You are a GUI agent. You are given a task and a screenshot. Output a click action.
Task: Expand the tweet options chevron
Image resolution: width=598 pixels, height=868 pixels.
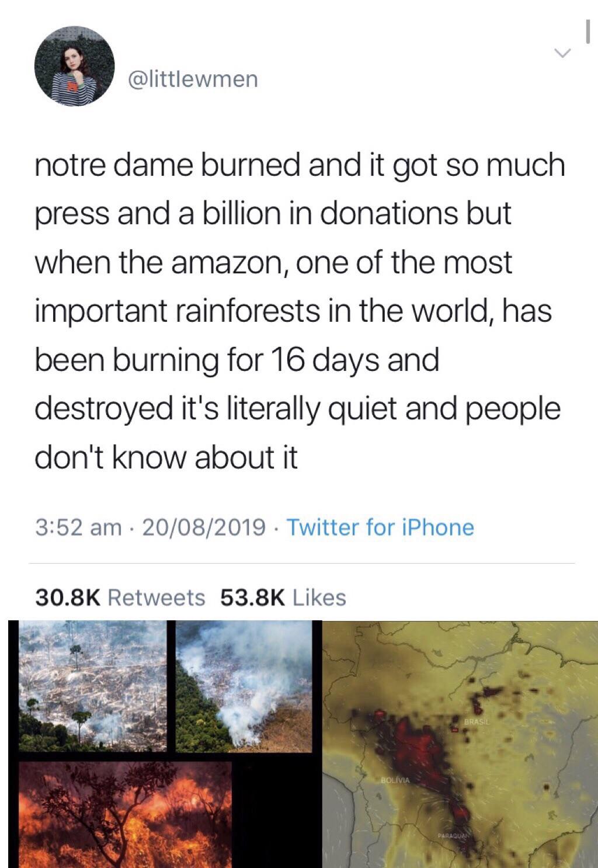[x=562, y=54]
